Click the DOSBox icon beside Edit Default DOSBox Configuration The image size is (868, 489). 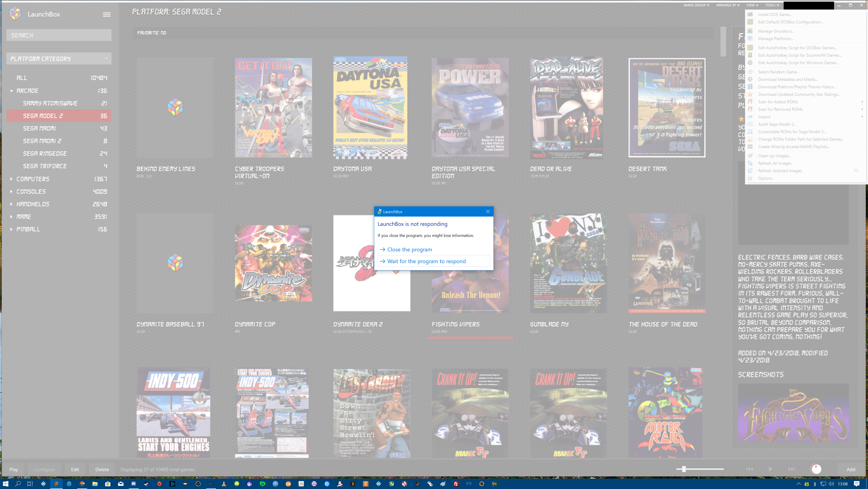(x=750, y=22)
